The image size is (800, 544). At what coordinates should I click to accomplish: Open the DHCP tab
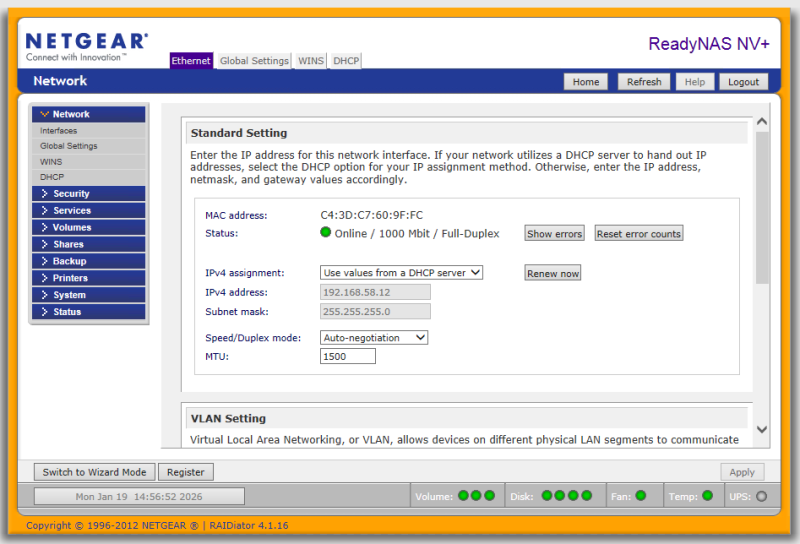click(346, 61)
